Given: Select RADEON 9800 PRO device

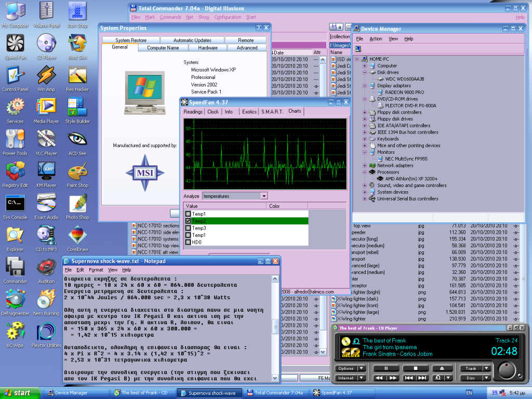Looking at the screenshot, I should [404, 92].
